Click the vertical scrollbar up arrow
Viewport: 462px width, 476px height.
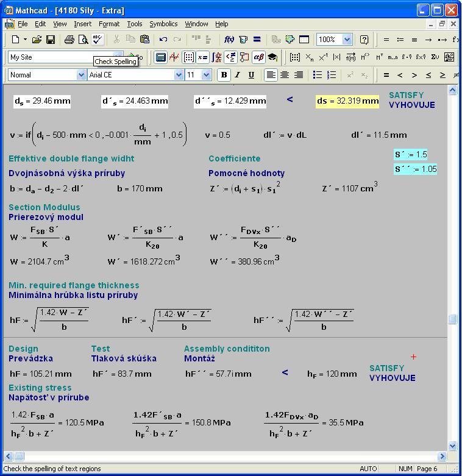pos(452,90)
